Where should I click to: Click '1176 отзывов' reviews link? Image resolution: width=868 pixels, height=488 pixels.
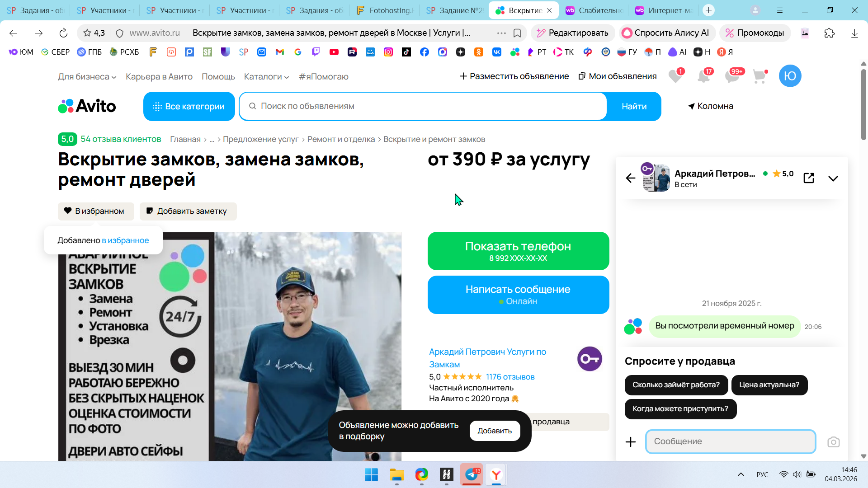click(510, 377)
